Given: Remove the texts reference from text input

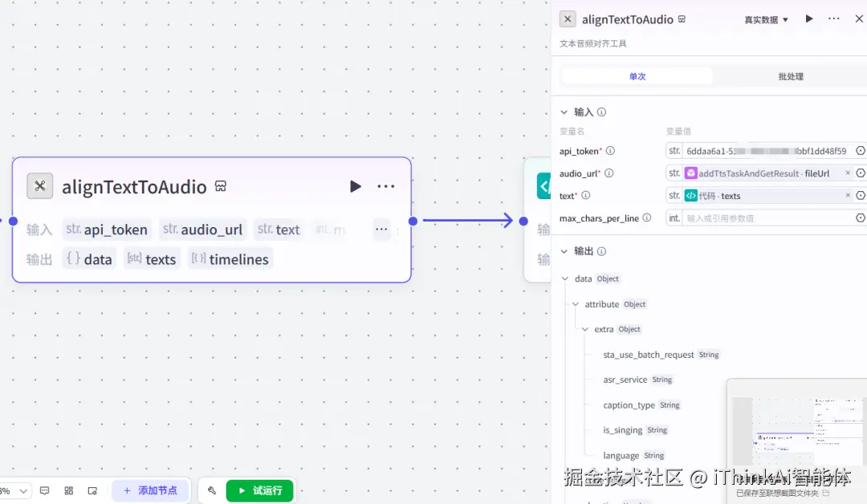Looking at the screenshot, I should pos(848,195).
